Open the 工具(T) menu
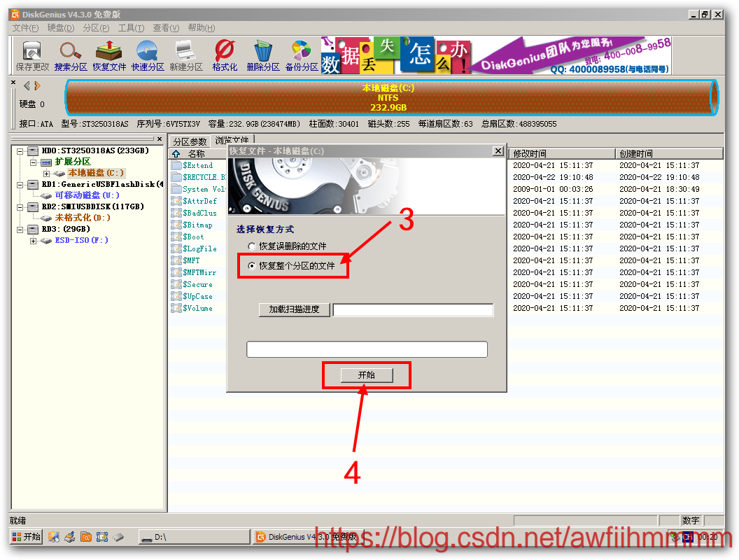 131,28
